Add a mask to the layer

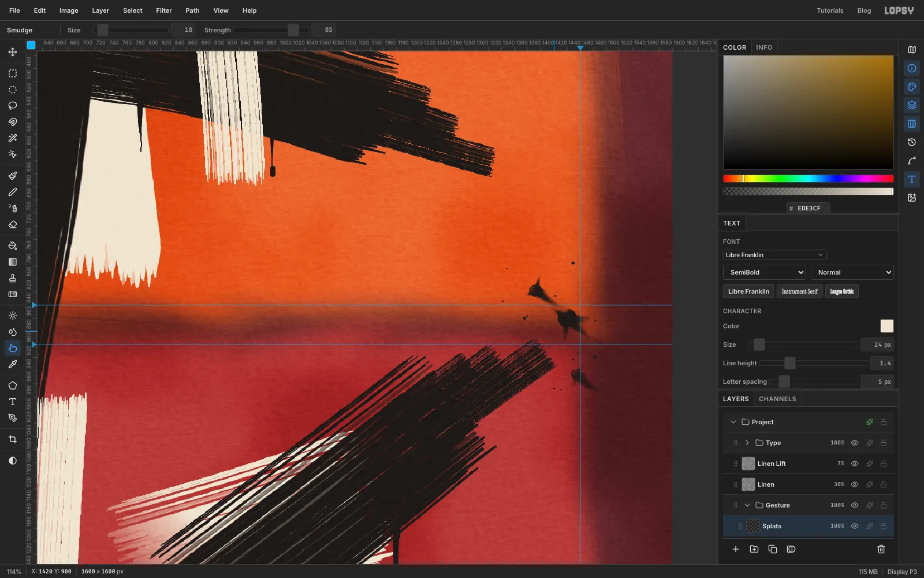pos(791,549)
